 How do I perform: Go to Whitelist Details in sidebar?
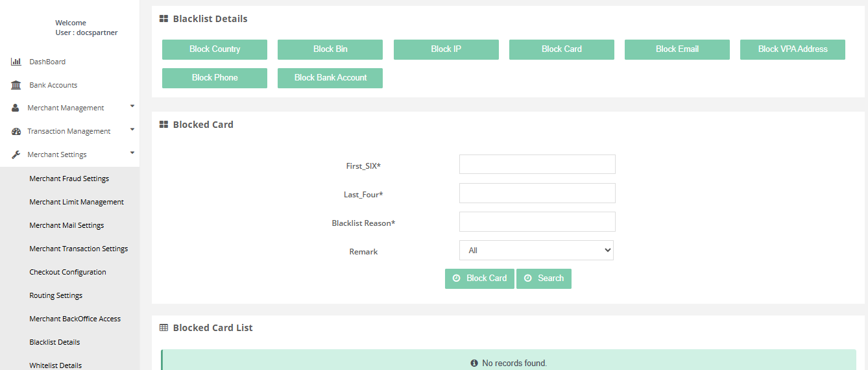[x=55, y=365]
